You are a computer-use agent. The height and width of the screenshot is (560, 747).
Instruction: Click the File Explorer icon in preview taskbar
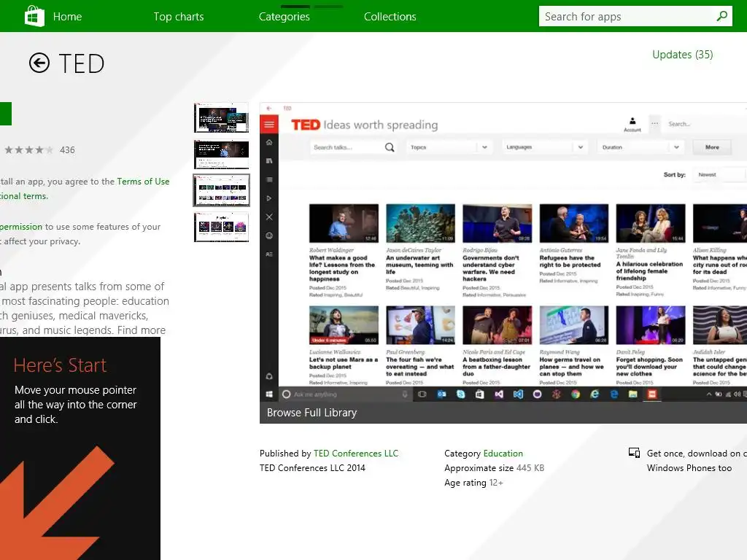click(632, 394)
